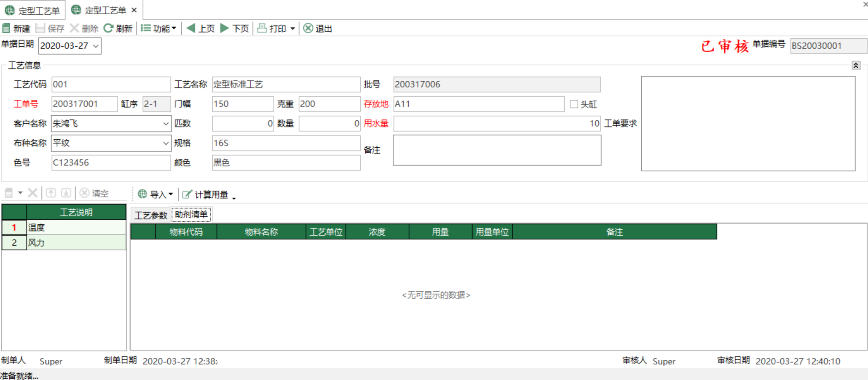
Task: Click the 门幅 field 150
Action: [243, 104]
